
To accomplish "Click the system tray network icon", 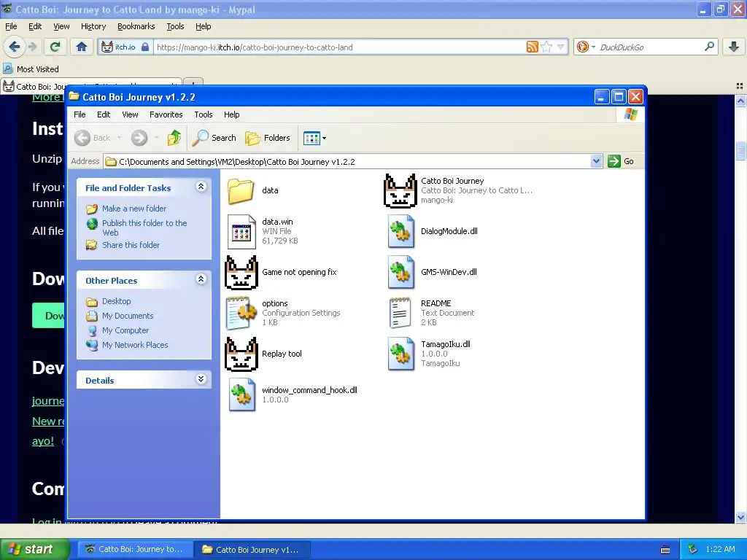I will 693,550.
